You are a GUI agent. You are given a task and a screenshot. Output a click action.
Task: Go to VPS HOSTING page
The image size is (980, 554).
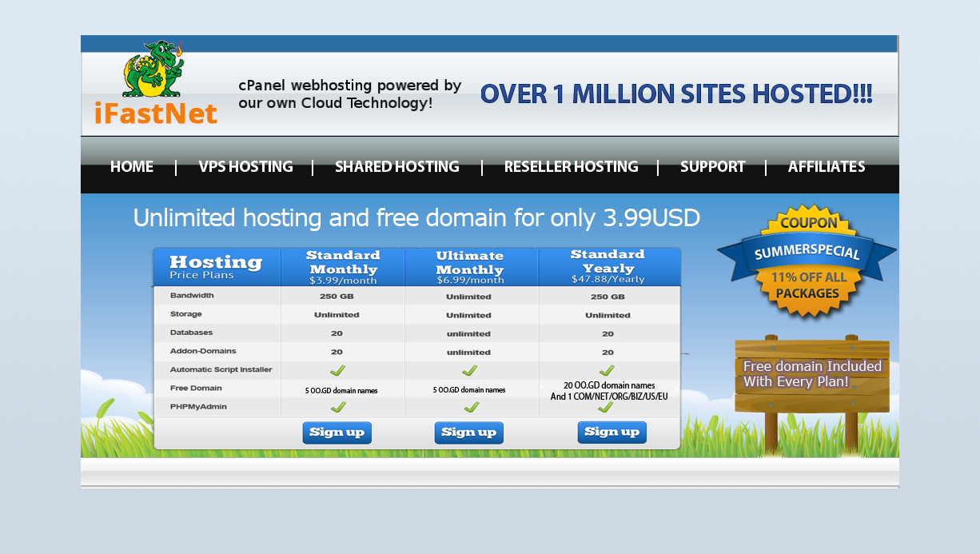245,167
